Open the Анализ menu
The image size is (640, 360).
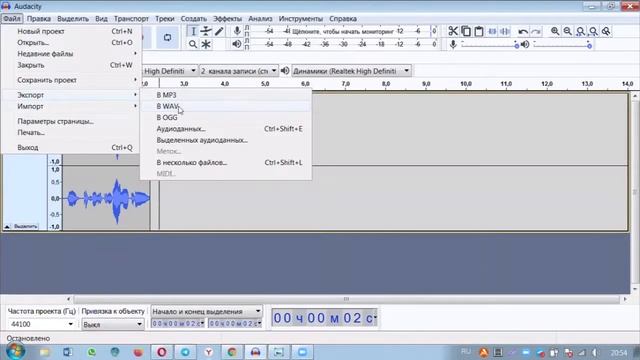click(260, 19)
